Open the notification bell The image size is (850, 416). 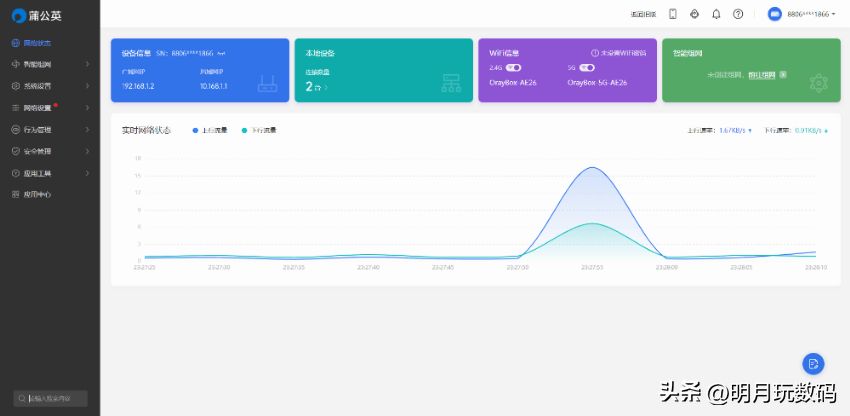click(x=716, y=14)
